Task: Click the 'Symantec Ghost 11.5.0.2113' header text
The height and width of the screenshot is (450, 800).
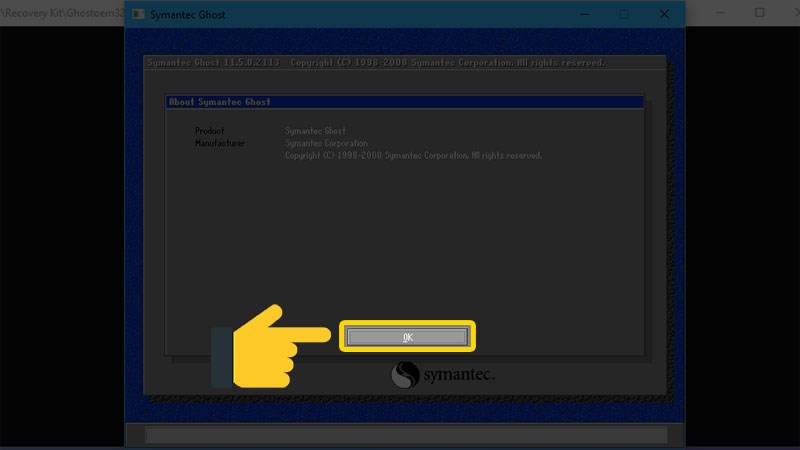Action: point(213,62)
